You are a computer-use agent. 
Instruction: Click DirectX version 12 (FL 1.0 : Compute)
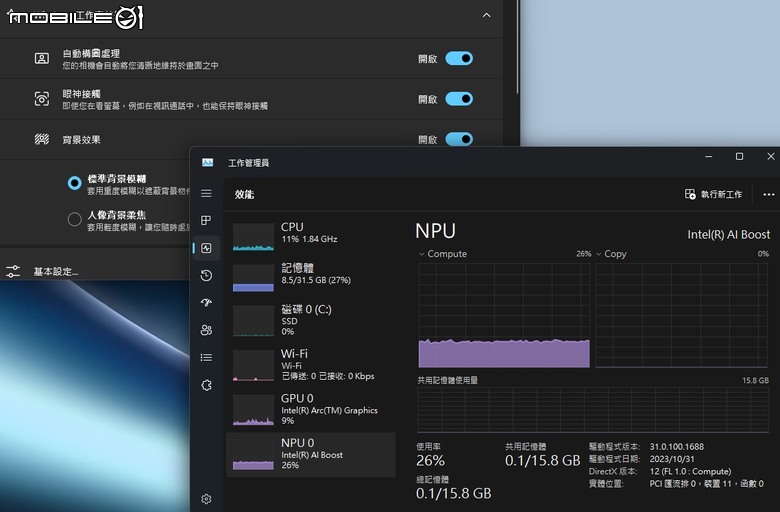pos(690,471)
